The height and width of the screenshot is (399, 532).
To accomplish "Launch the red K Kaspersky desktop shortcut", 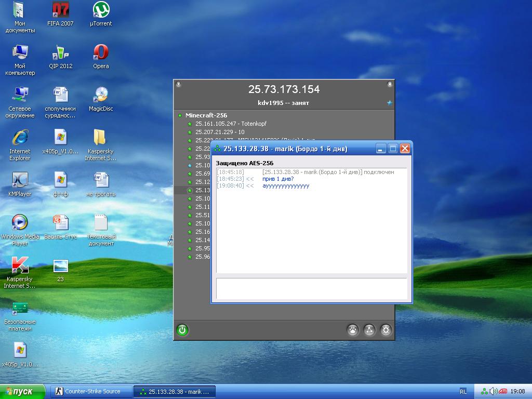I will pos(20,273).
